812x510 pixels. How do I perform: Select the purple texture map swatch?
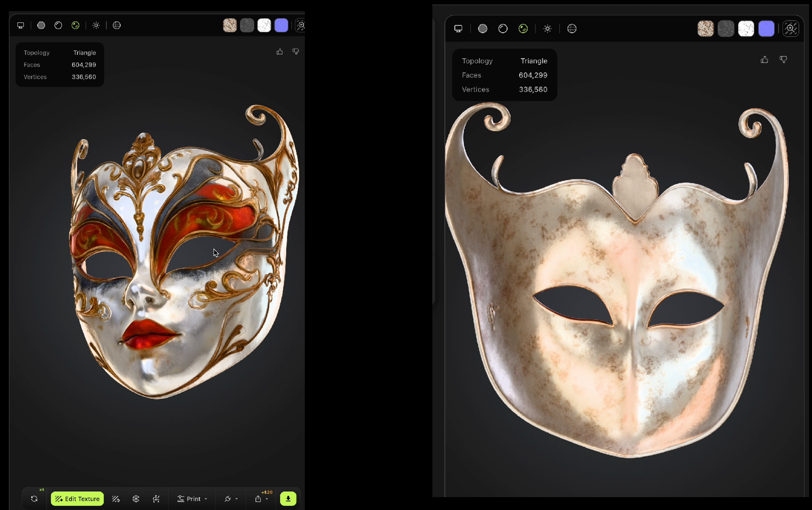[x=281, y=25]
